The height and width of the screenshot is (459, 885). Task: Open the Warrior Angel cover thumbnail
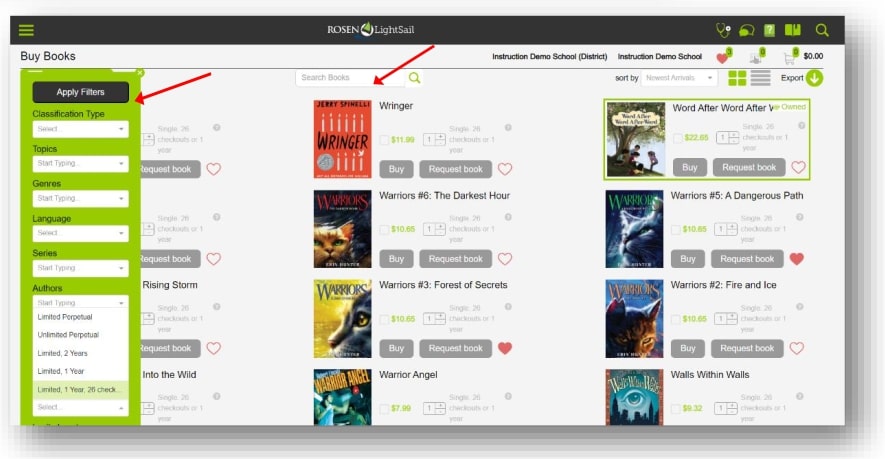point(343,397)
